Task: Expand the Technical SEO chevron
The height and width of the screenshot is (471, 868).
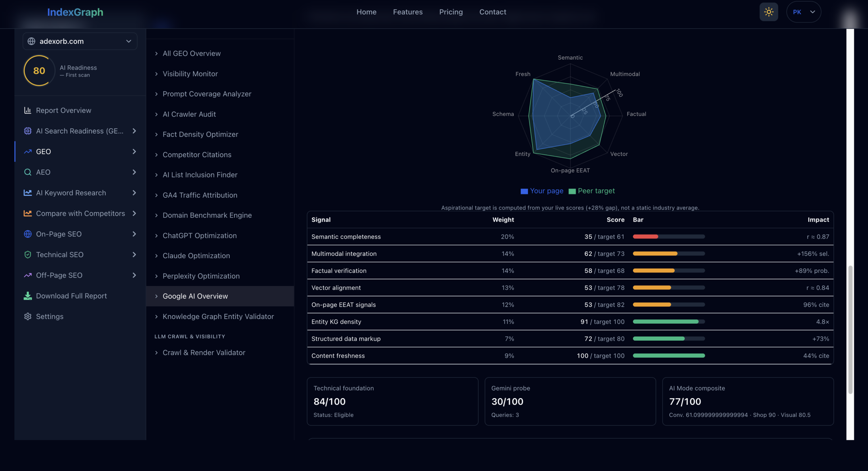Action: [x=134, y=255]
